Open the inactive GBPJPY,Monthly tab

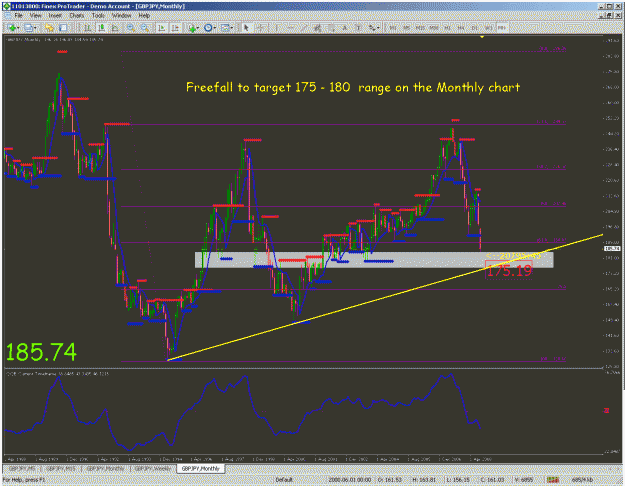pyautogui.click(x=105, y=469)
